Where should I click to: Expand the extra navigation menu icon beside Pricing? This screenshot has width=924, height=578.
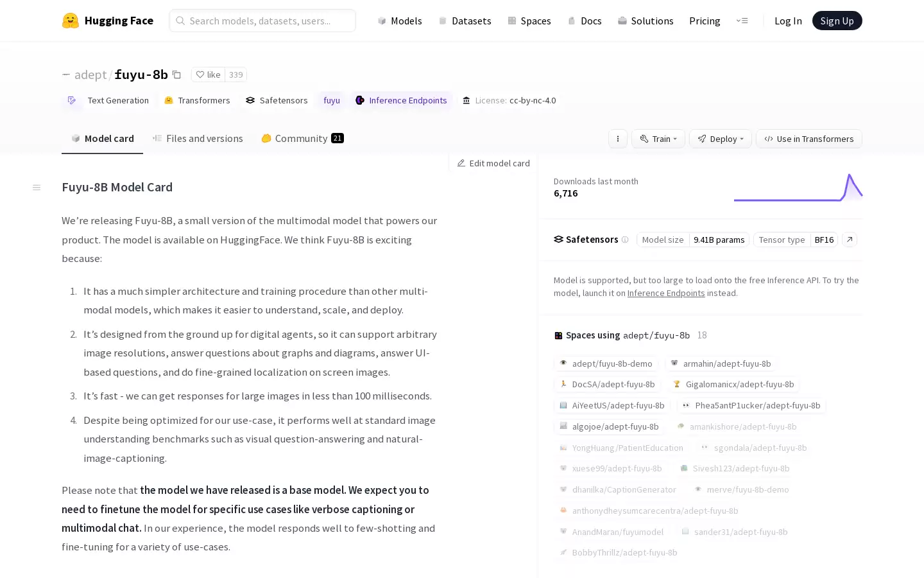[x=742, y=21]
